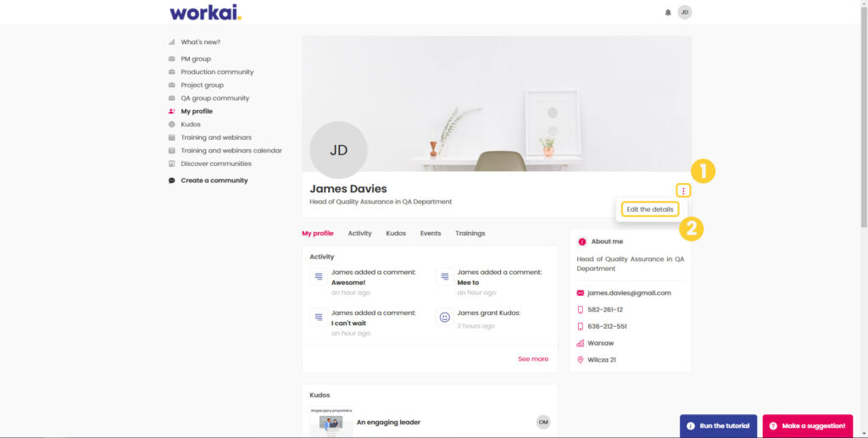Click Create a community
868x438 pixels.
(x=214, y=180)
